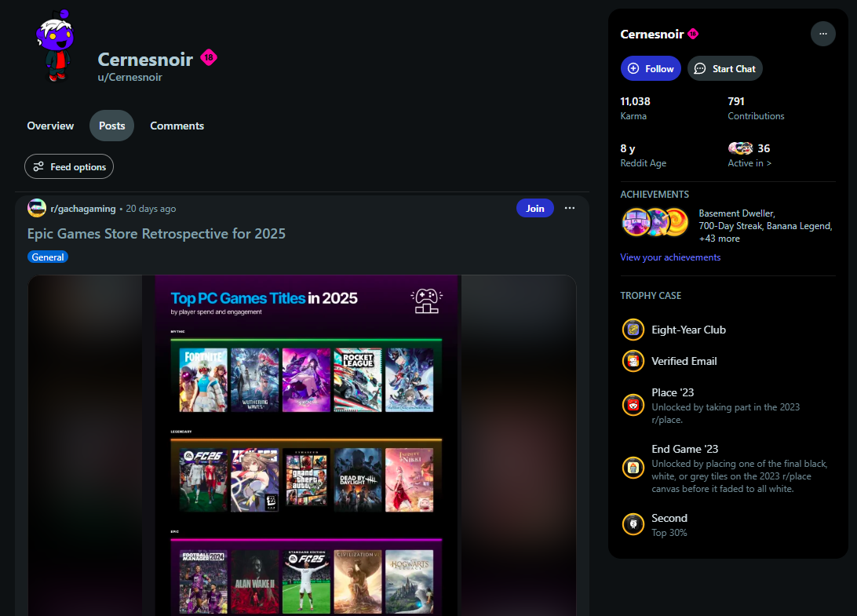Open the post's three-dot options menu
Image resolution: width=857 pixels, height=616 pixels.
point(570,208)
